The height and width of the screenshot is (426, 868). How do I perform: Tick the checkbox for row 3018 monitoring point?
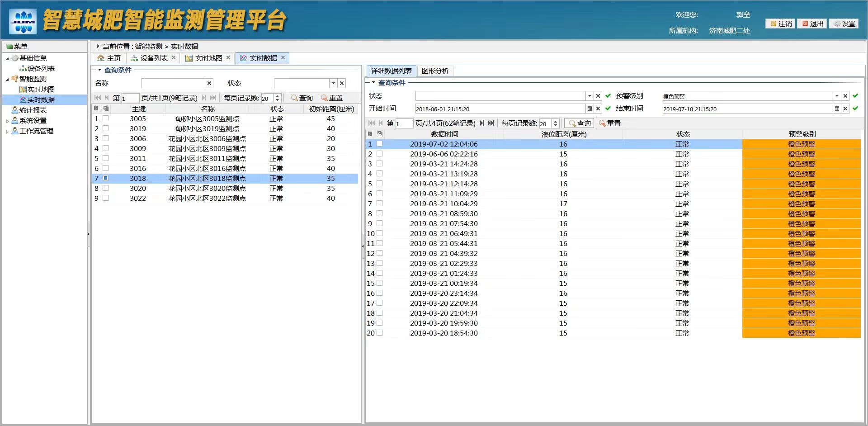click(x=106, y=178)
